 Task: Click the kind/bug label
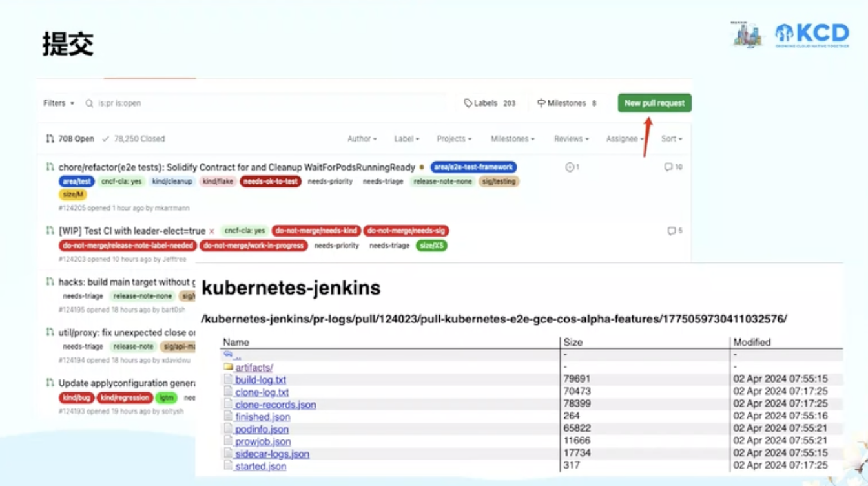pyautogui.click(x=76, y=397)
